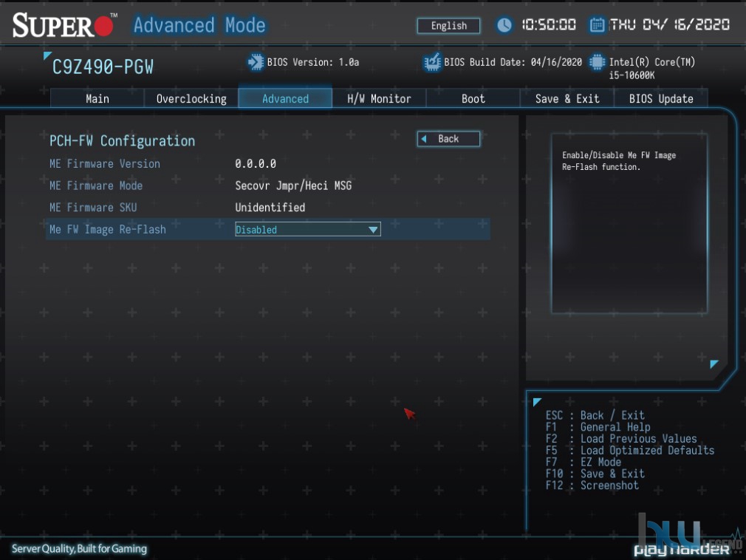Select the Advanced tab
The width and height of the screenshot is (746, 560).
pos(285,98)
